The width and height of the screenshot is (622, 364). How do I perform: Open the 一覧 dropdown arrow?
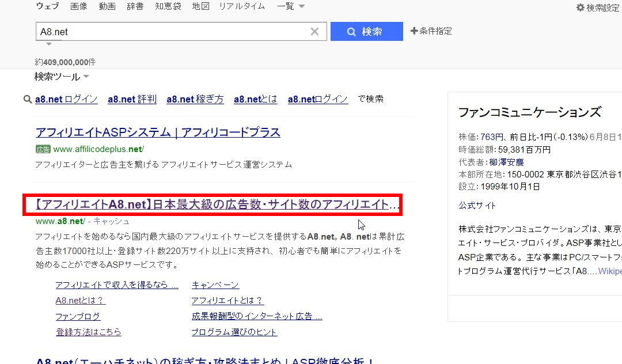301,6
